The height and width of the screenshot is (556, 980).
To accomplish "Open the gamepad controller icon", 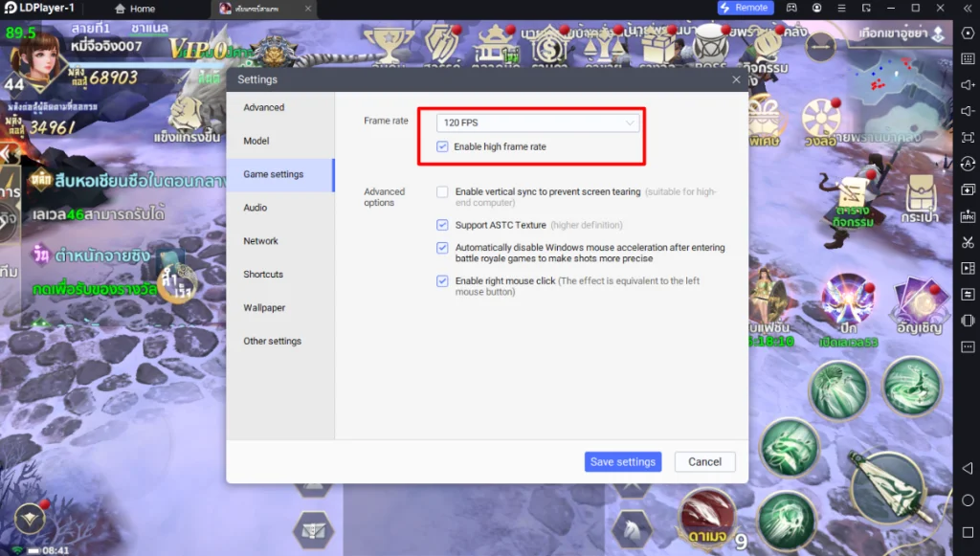I will click(x=791, y=8).
